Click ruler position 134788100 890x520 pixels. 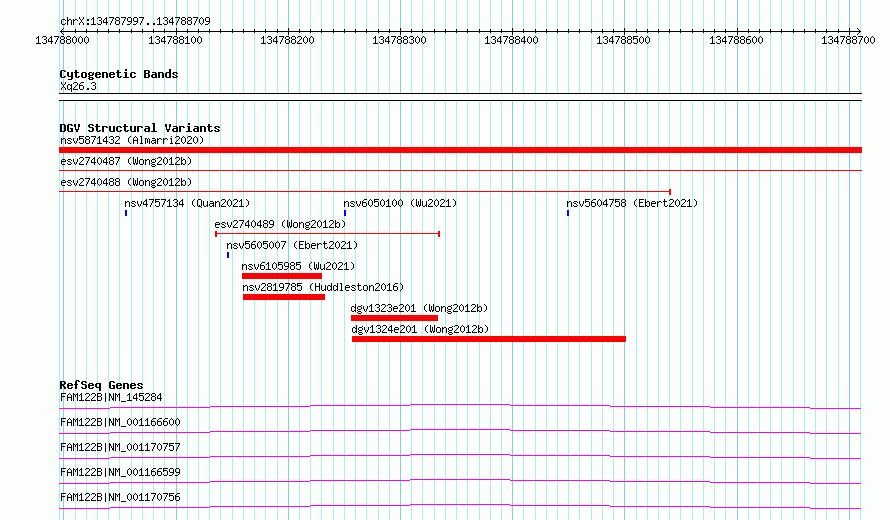[175, 40]
